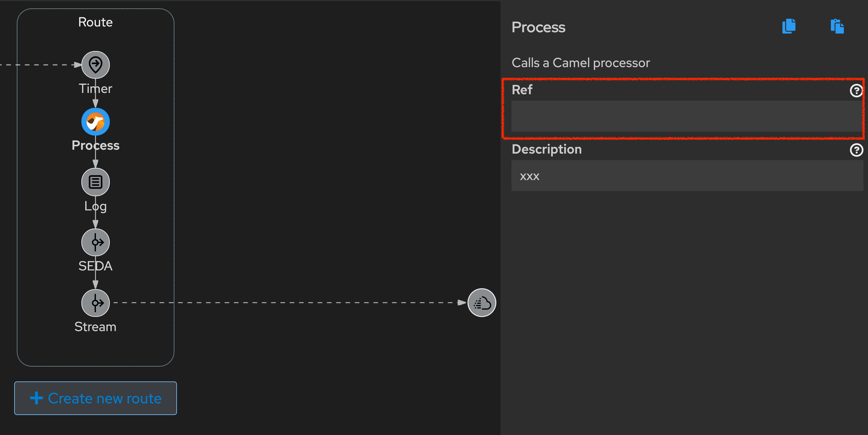Copy the Process step configuration

click(788, 26)
